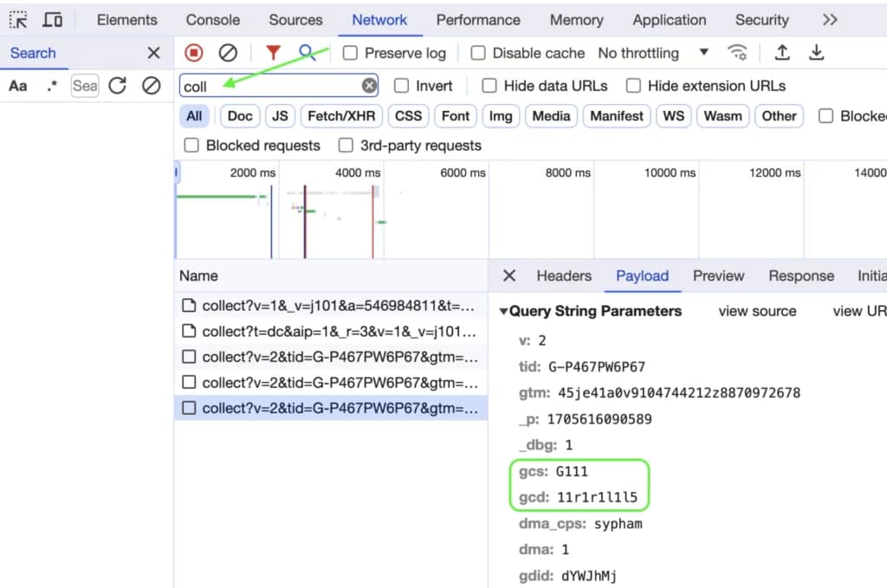Export HAR file with download icon
This screenshot has width=887, height=588.
pyautogui.click(x=816, y=53)
